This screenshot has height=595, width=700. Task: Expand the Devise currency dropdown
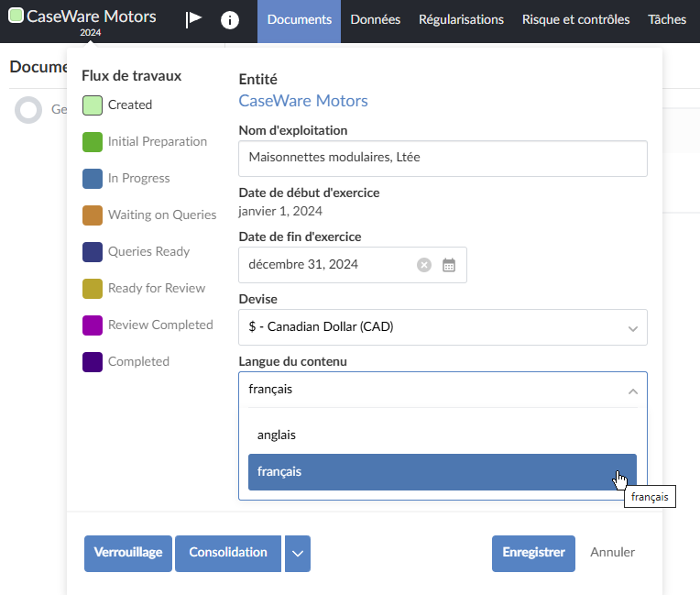click(632, 327)
